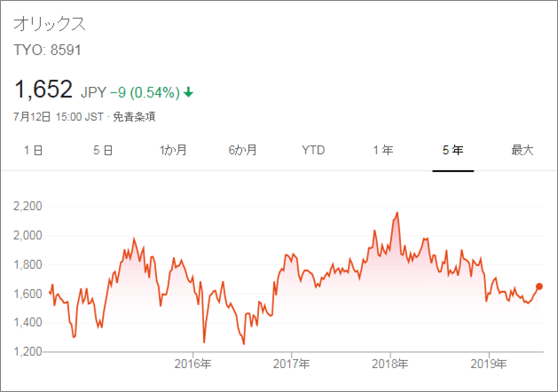
Task: Click the JPY currency label
Action: [94, 92]
